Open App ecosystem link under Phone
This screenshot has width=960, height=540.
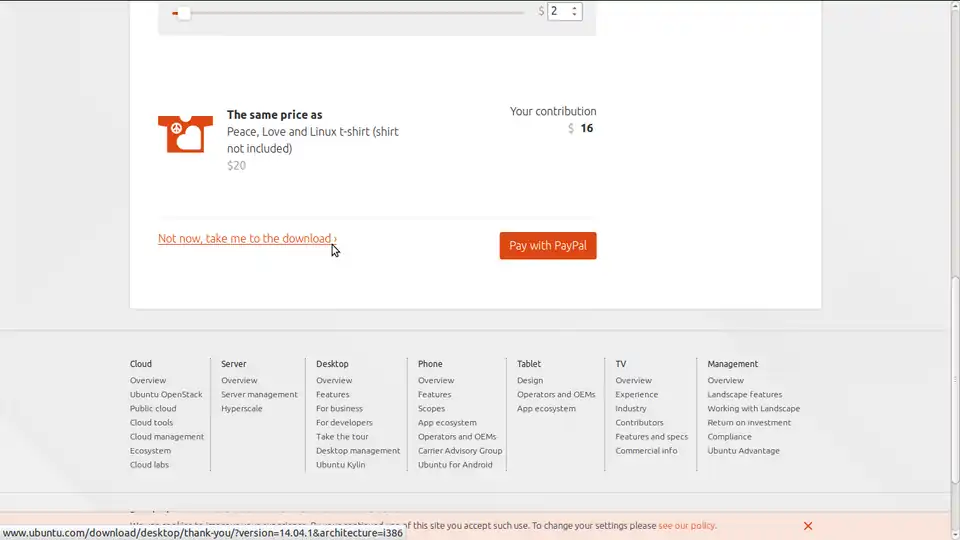pos(447,422)
